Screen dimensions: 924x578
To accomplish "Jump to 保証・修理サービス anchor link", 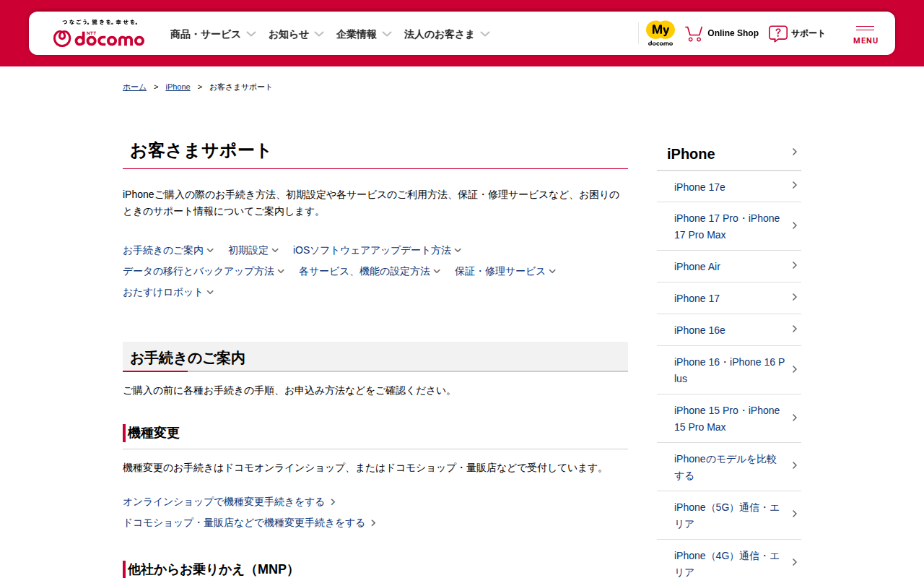I will (x=505, y=271).
